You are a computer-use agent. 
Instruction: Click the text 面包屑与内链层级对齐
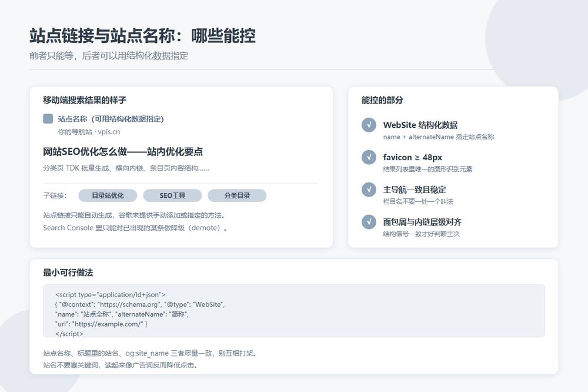pyautogui.click(x=422, y=222)
